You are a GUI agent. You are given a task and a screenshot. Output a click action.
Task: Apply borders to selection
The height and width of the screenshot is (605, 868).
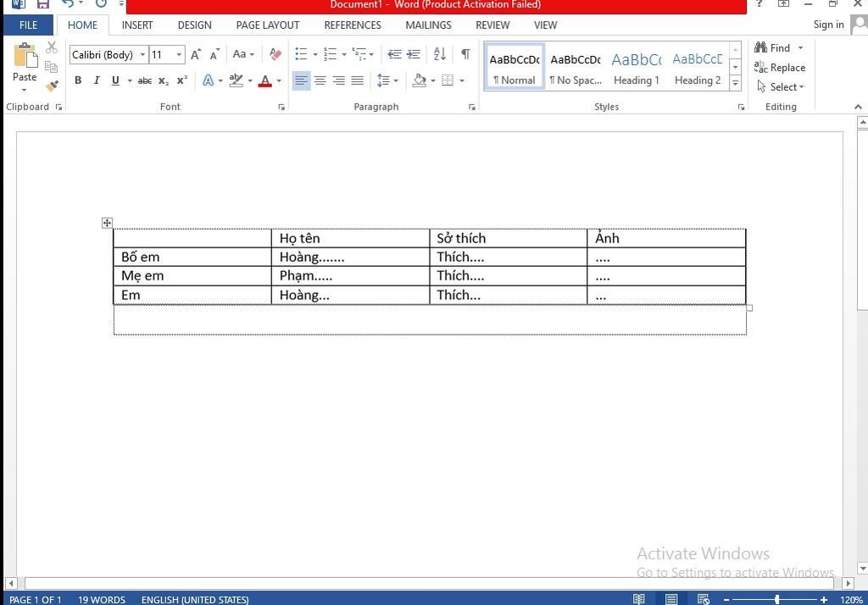tap(448, 80)
